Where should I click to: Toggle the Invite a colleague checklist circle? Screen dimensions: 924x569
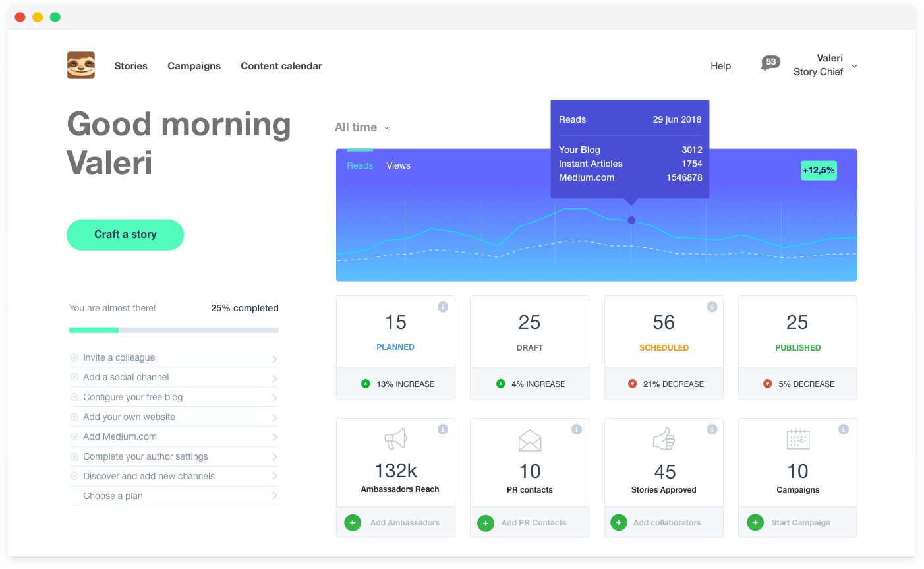(74, 358)
